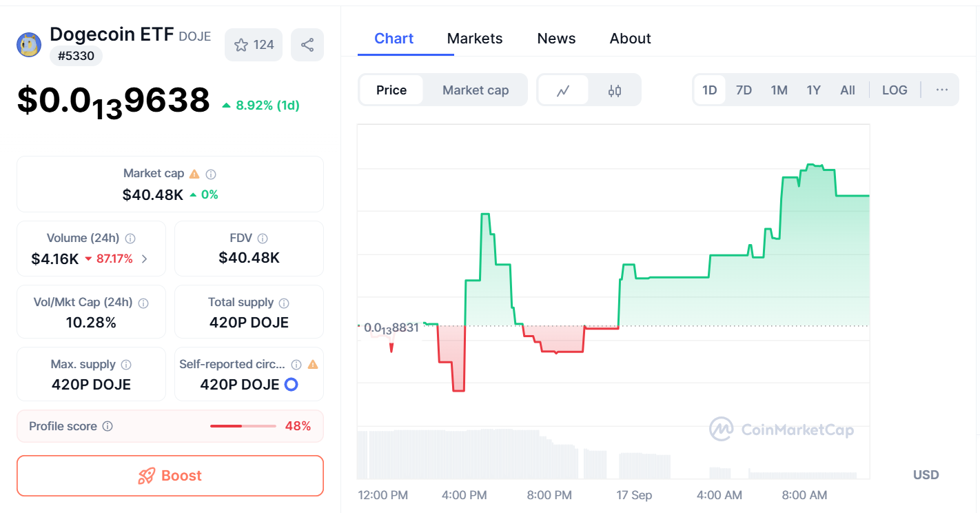Select the 7D time range
This screenshot has height=513, width=980.
[744, 90]
